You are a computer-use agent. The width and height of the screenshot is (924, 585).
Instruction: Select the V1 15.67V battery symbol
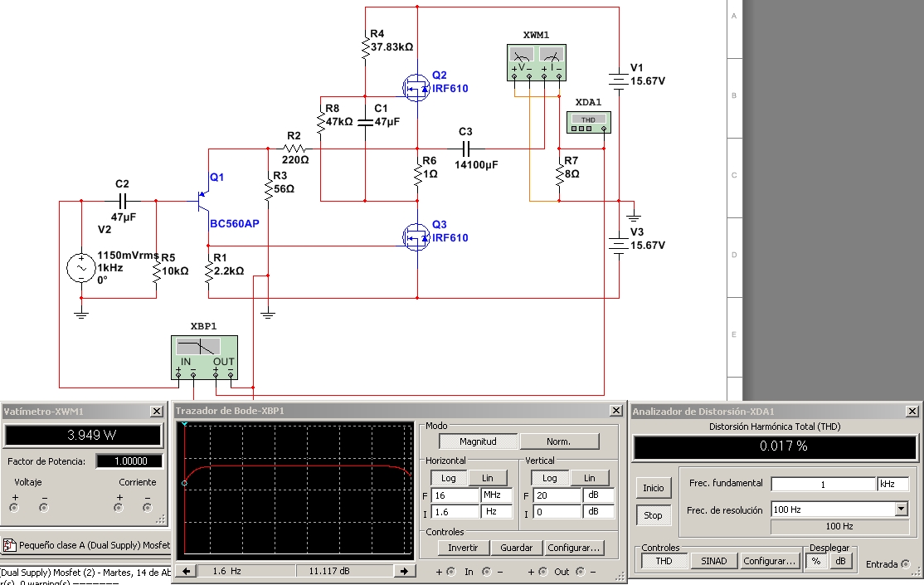tap(618, 81)
